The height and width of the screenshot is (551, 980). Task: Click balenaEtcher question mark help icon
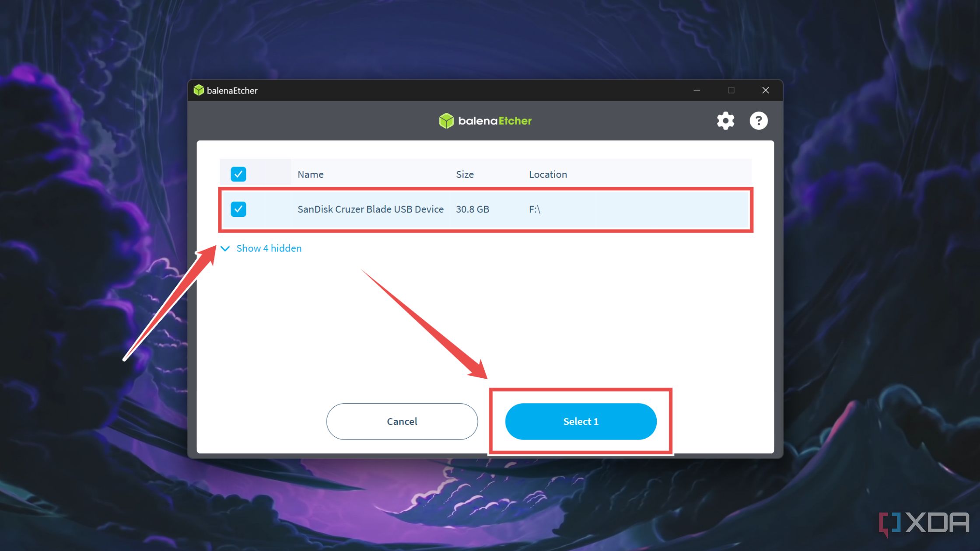pyautogui.click(x=759, y=120)
